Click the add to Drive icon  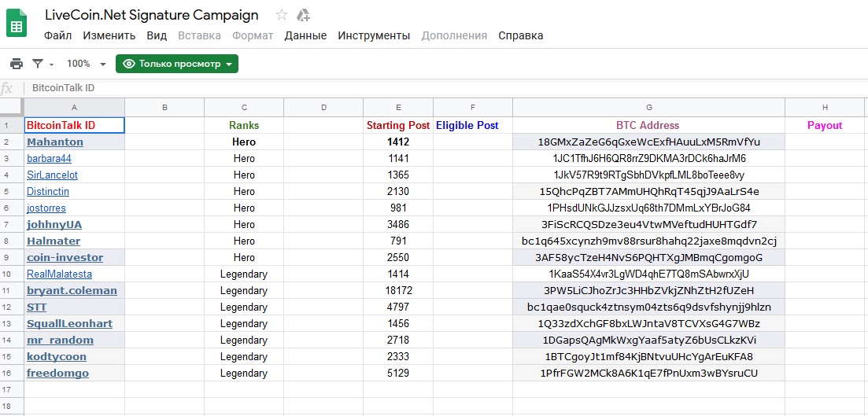[x=303, y=15]
